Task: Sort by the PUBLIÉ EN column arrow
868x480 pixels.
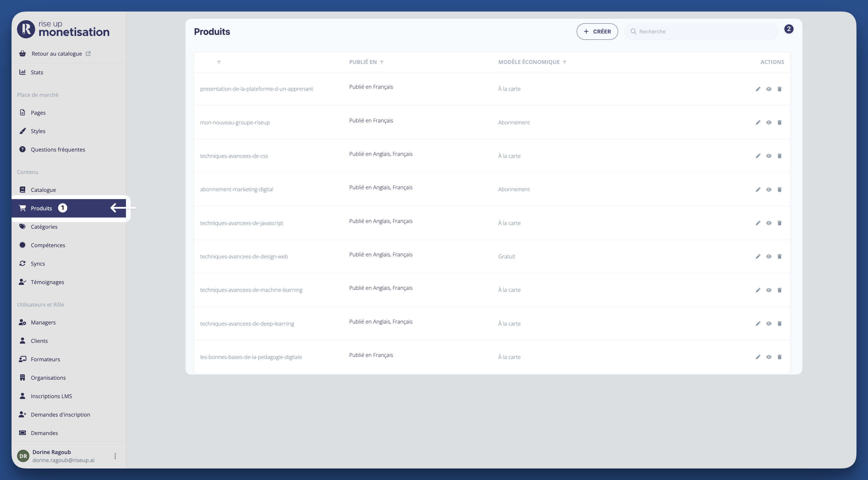Action: (382, 62)
